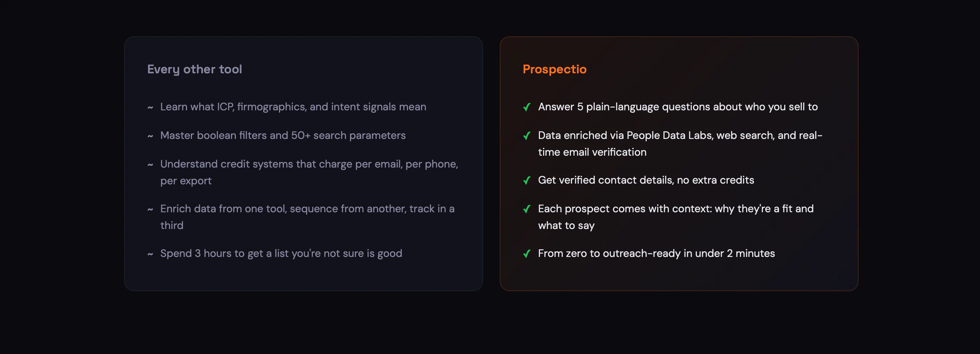Click the 'Enrich data from one tool, sequence from another' text
The width and height of the screenshot is (980, 354).
tap(307, 217)
